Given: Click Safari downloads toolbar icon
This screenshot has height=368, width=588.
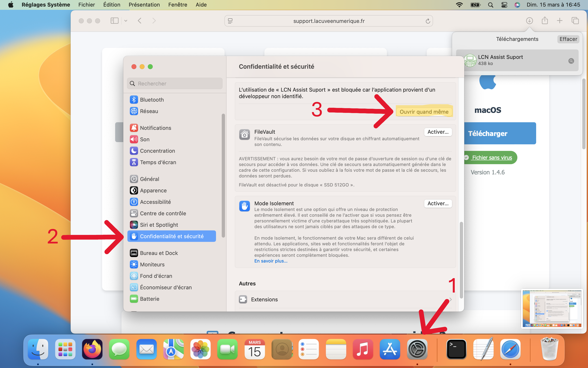Looking at the screenshot, I should [529, 21].
